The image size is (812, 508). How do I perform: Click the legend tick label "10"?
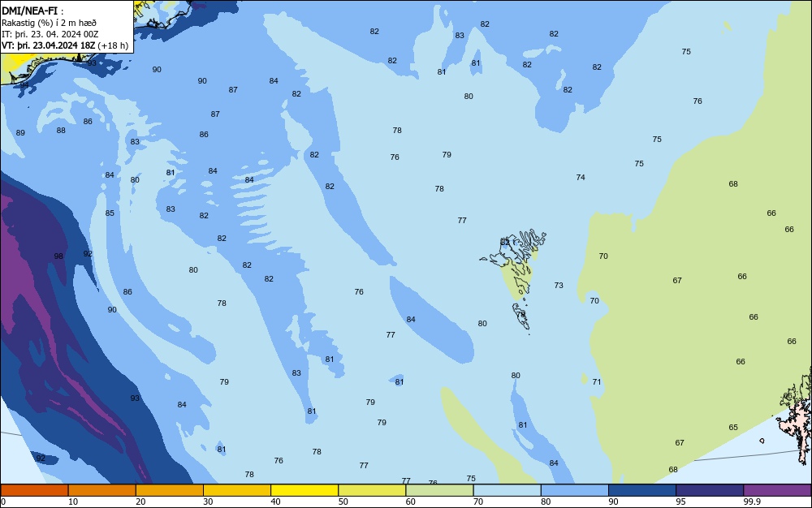tap(73, 502)
